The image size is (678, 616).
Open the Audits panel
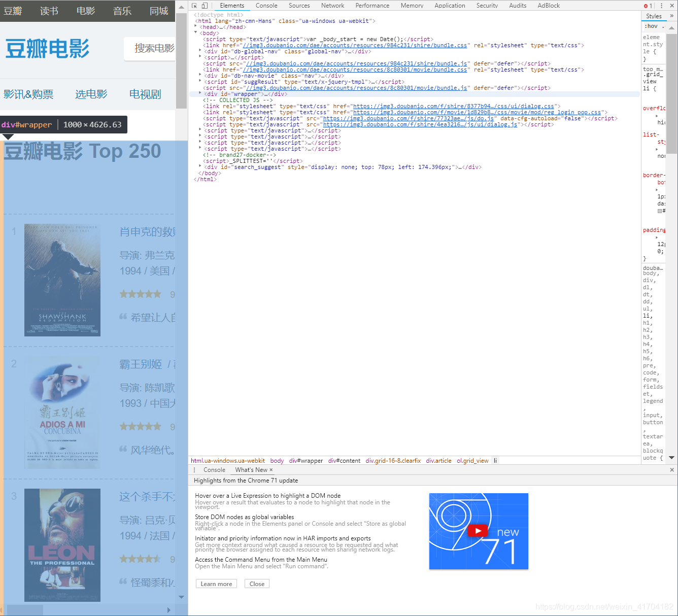point(518,6)
